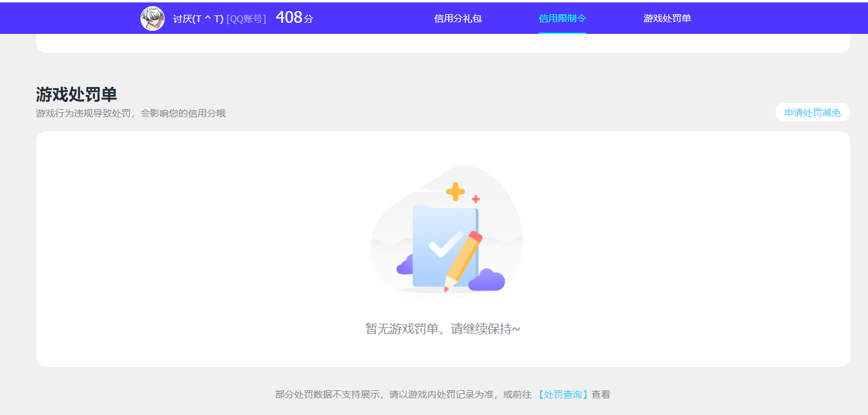This screenshot has width=868, height=415.
Task: Click the red sparkle near the plus icon
Action: [475, 199]
